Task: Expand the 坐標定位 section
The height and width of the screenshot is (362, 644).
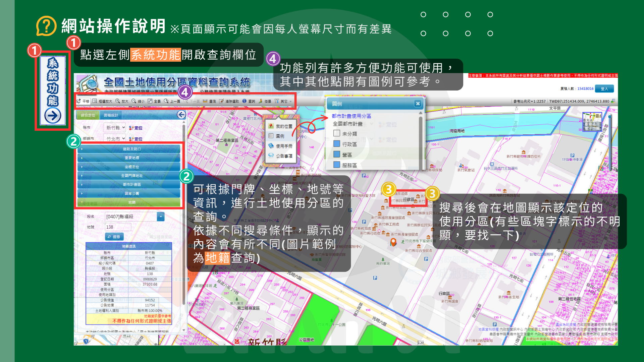Action: [129, 167]
